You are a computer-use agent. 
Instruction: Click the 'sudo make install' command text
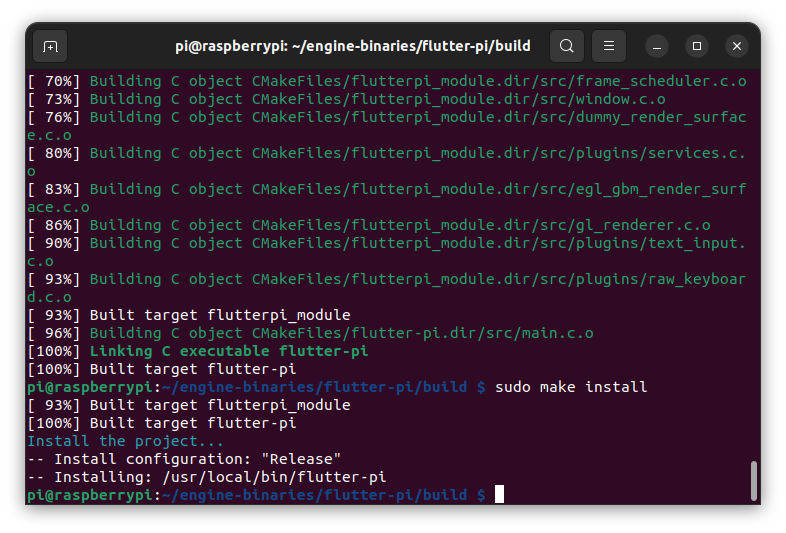click(571, 387)
